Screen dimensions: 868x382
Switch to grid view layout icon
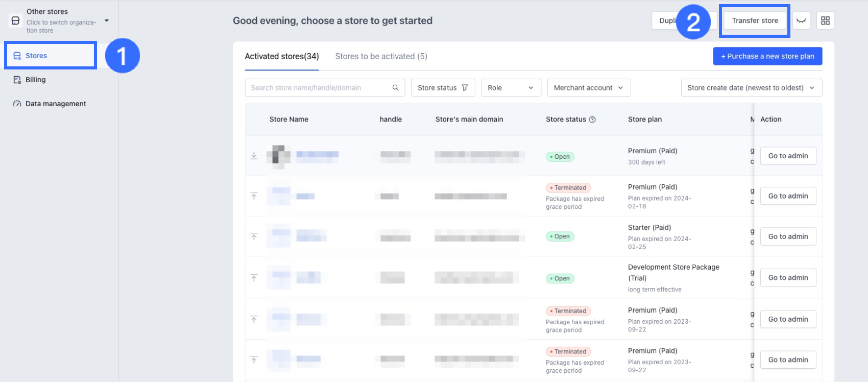pos(825,20)
